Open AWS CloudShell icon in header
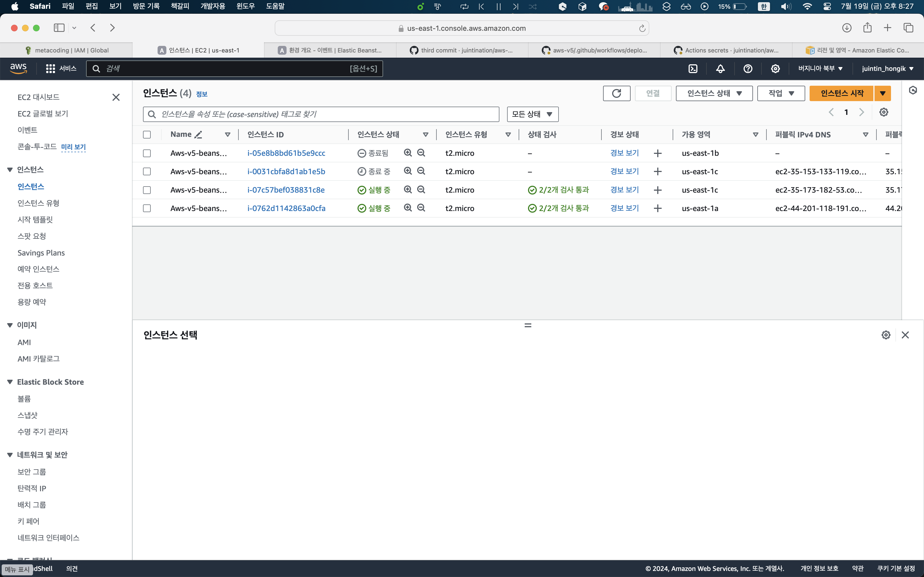Image resolution: width=924 pixels, height=577 pixels. click(x=693, y=69)
